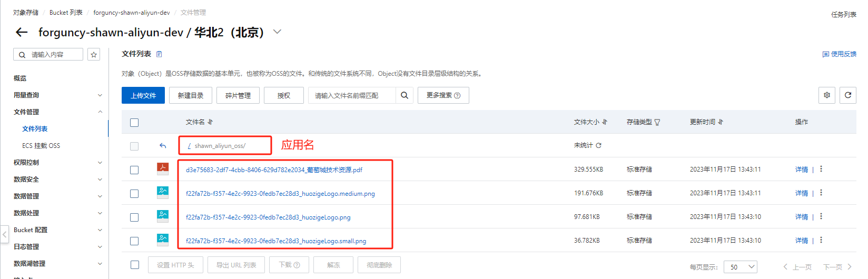Click PDF file icon of 葡萄城技术资源.pdf
The image size is (868, 279).
click(x=163, y=169)
